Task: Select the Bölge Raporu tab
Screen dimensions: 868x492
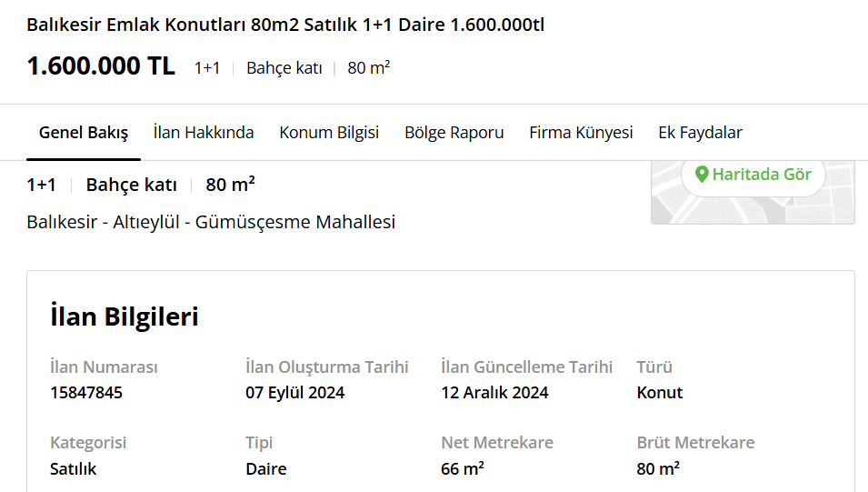Action: click(454, 133)
